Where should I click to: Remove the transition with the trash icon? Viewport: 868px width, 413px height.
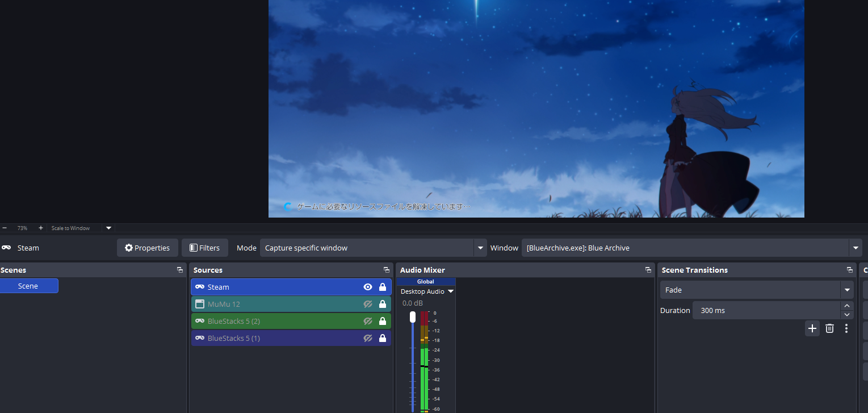(x=829, y=328)
